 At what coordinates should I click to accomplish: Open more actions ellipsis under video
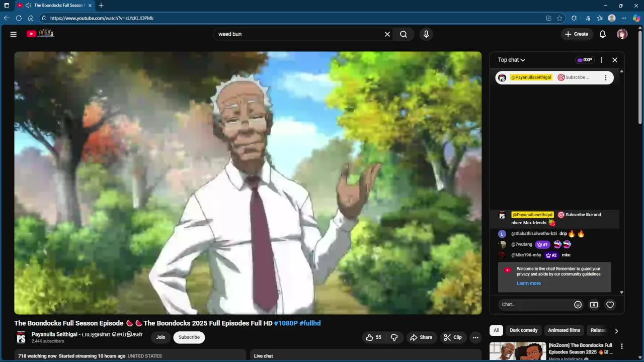pos(475,337)
